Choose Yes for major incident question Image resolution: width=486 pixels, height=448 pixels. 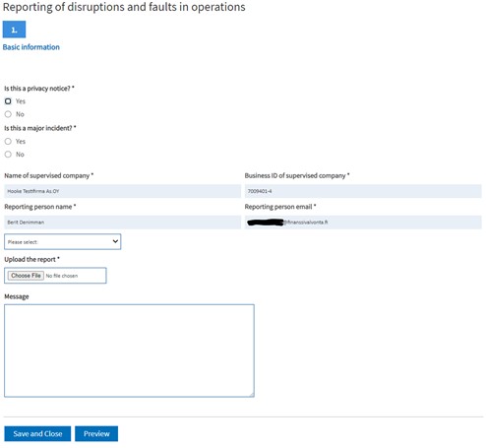coord(8,141)
